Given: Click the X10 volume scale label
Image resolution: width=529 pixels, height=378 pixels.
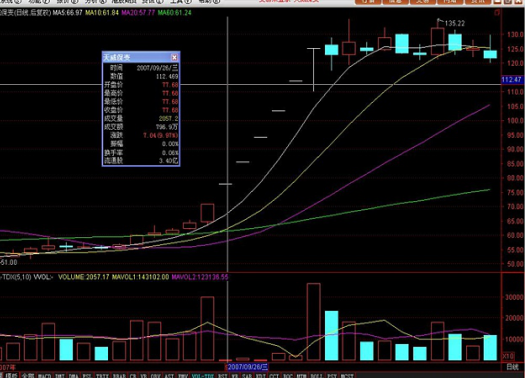Looking at the screenshot, I should [x=508, y=356].
